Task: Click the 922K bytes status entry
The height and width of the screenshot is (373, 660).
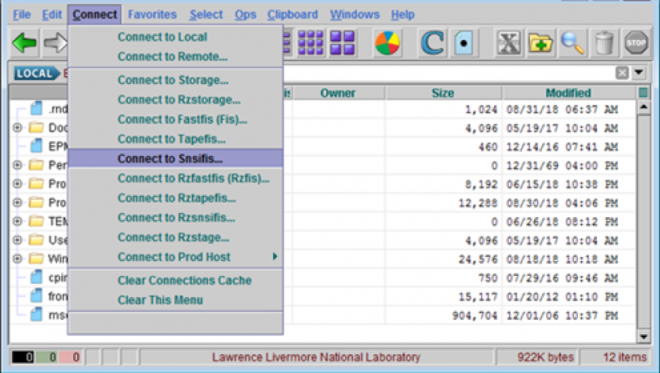Action: pyautogui.click(x=545, y=357)
